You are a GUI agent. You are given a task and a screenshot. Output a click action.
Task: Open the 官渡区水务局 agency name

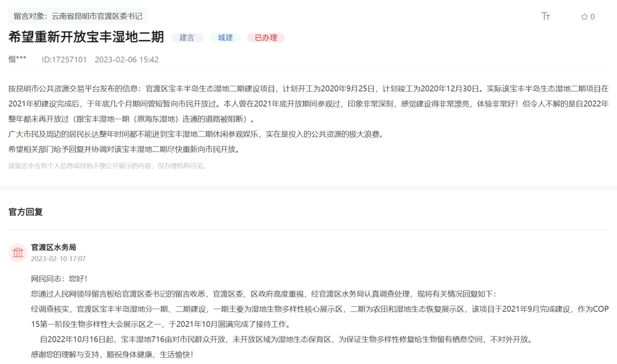click(53, 247)
